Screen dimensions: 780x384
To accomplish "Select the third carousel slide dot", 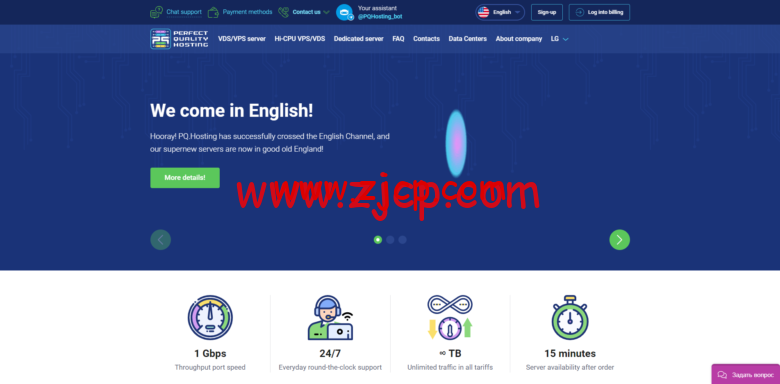I will click(x=402, y=240).
